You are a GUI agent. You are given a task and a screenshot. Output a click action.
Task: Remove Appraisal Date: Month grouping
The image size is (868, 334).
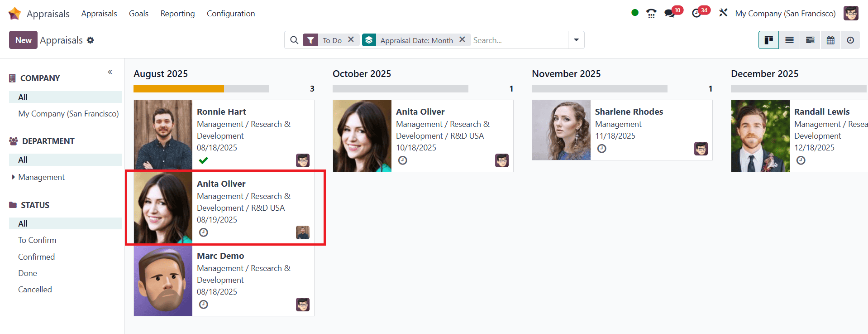click(462, 40)
